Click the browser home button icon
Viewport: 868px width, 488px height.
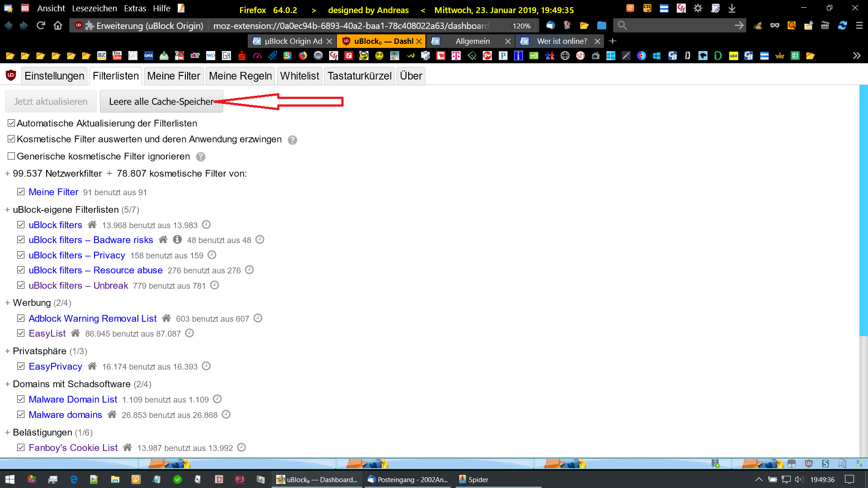(x=58, y=26)
